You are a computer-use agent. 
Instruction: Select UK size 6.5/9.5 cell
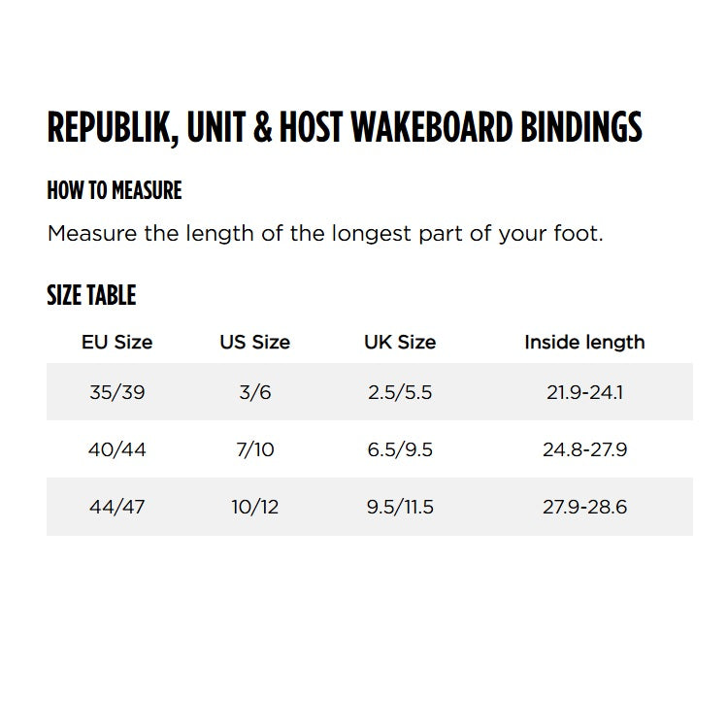(400, 449)
